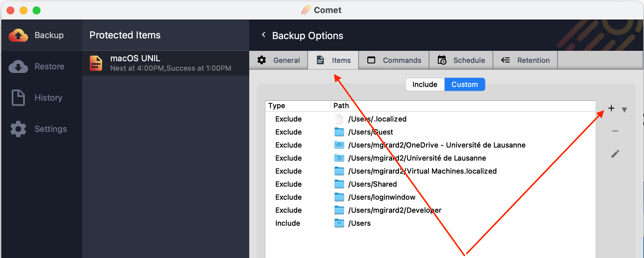
Task: Select the Custom mode toggle
Action: pos(465,84)
